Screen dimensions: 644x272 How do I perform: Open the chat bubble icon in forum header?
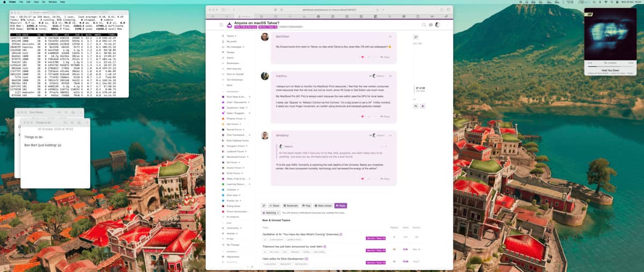[430, 25]
